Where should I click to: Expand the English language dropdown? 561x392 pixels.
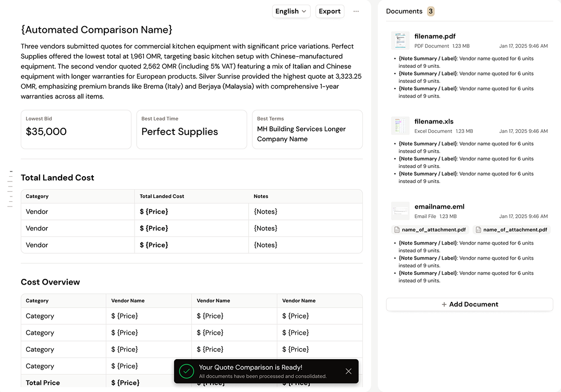coord(291,11)
